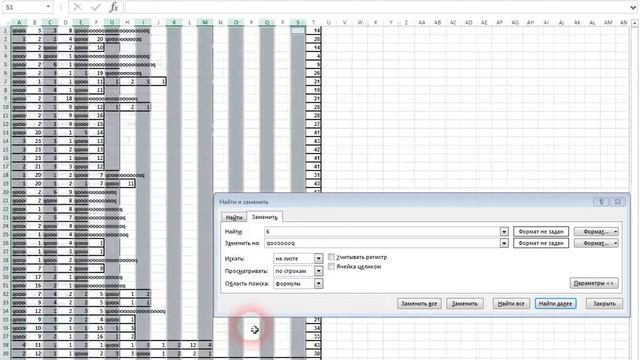The height and width of the screenshot is (360, 640).
Task: Click the vertical scrollbar up arrow
Action: click(x=635, y=23)
